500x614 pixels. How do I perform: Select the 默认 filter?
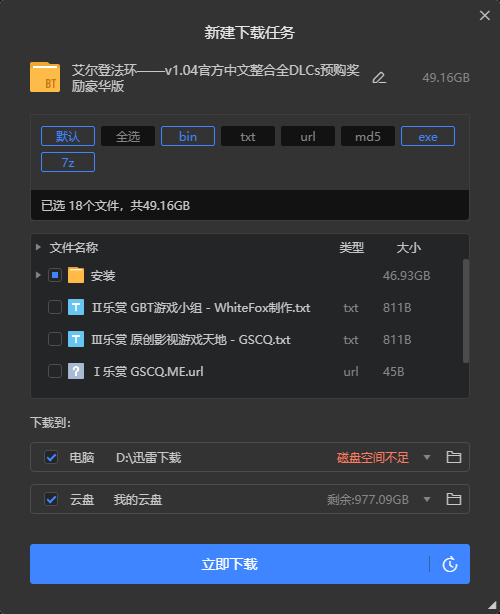(68, 136)
